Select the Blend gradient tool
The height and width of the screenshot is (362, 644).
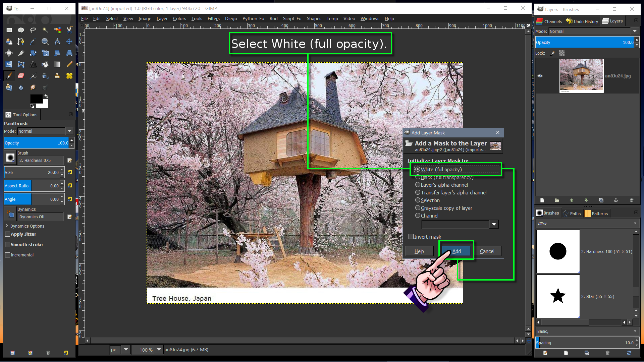click(57, 64)
